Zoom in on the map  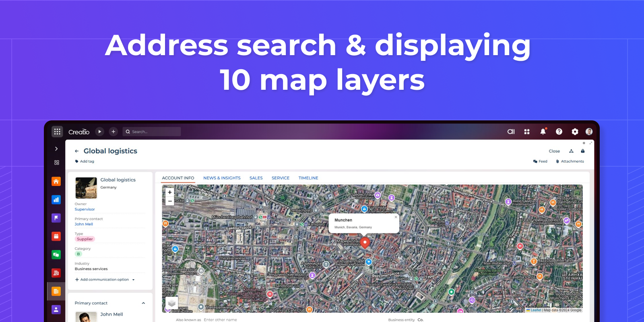[x=170, y=192]
